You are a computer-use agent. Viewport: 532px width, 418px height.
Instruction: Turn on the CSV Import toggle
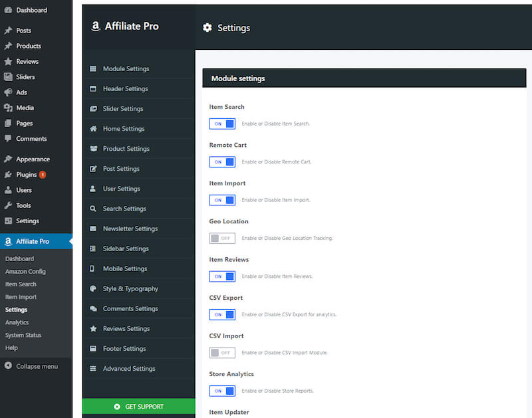point(222,352)
